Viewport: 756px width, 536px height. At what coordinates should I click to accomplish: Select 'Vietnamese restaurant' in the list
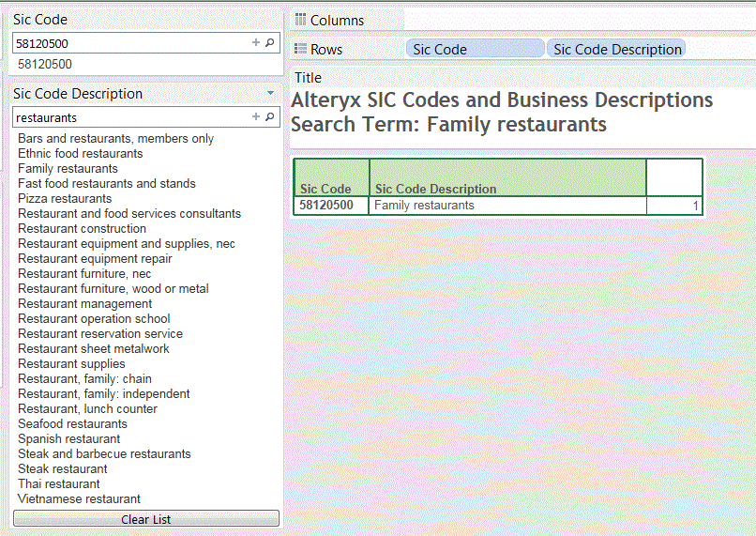[79, 498]
